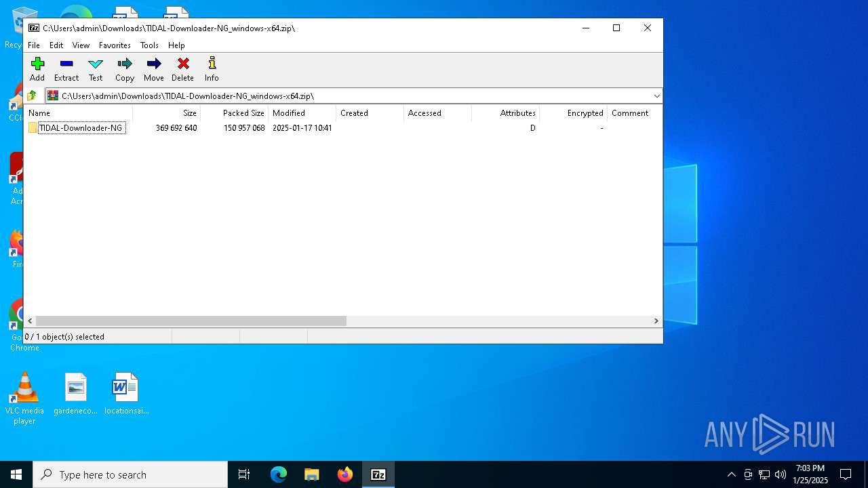The image size is (868, 488).
Task: Open the locationsai Word document on desktop
Action: (x=126, y=394)
